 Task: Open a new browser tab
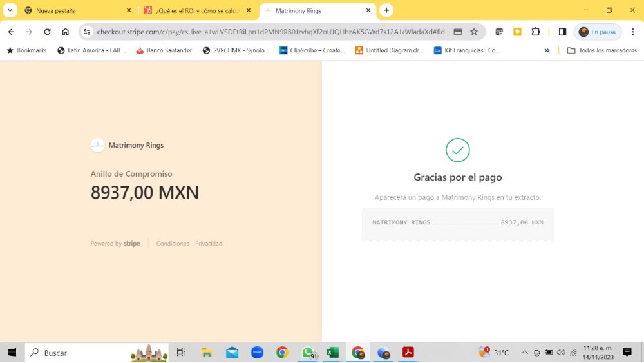click(x=386, y=10)
